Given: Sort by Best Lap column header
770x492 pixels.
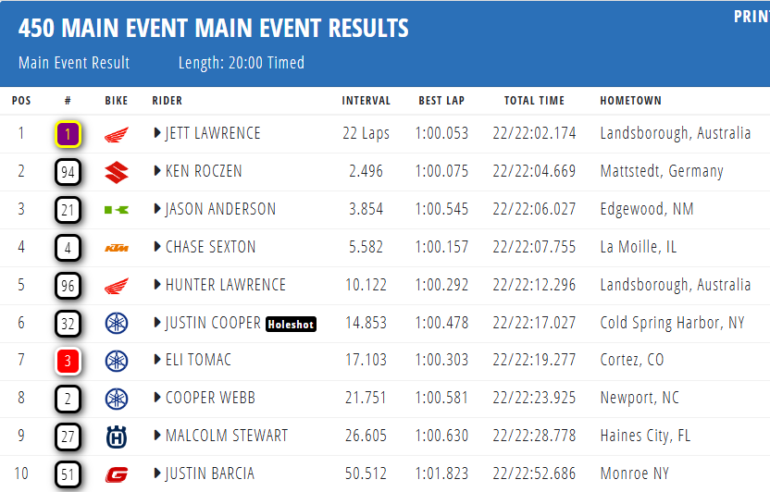Looking at the screenshot, I should (x=443, y=101).
